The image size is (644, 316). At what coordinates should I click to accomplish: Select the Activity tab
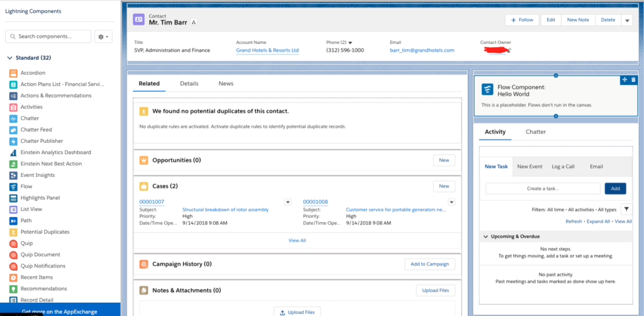496,132
